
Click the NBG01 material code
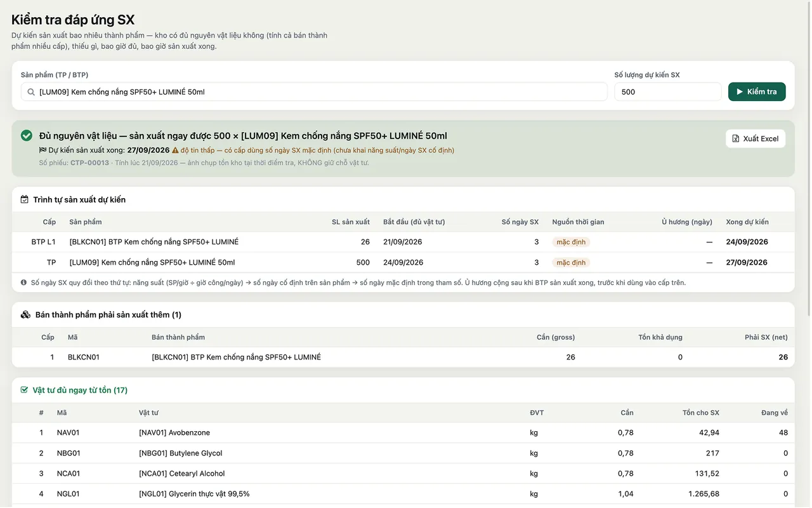click(x=69, y=453)
